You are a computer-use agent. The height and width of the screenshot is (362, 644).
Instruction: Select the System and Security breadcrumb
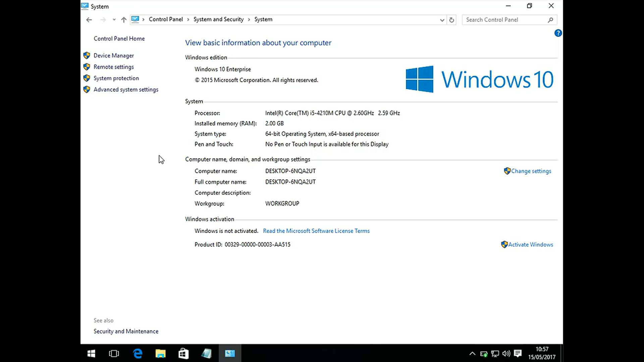coord(218,19)
